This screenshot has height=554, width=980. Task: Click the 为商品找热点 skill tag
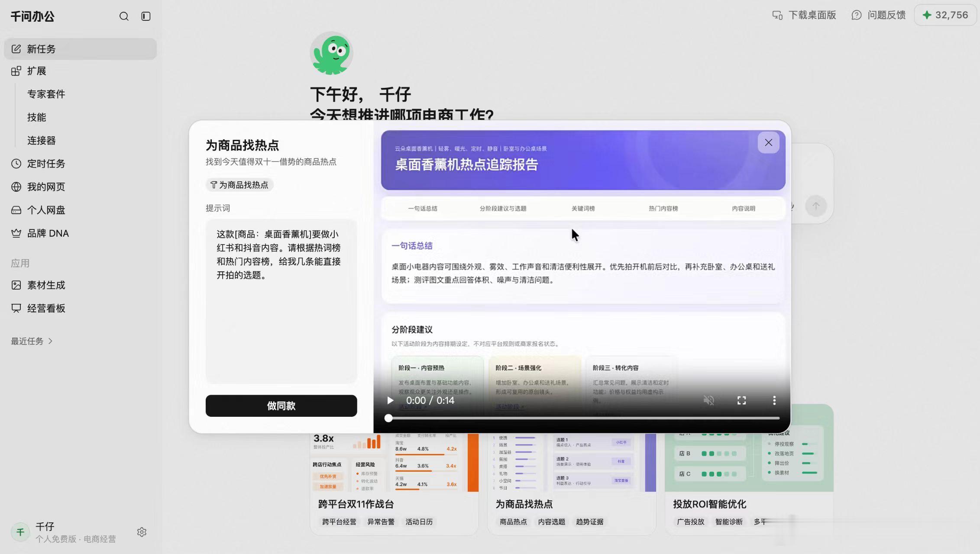239,185
